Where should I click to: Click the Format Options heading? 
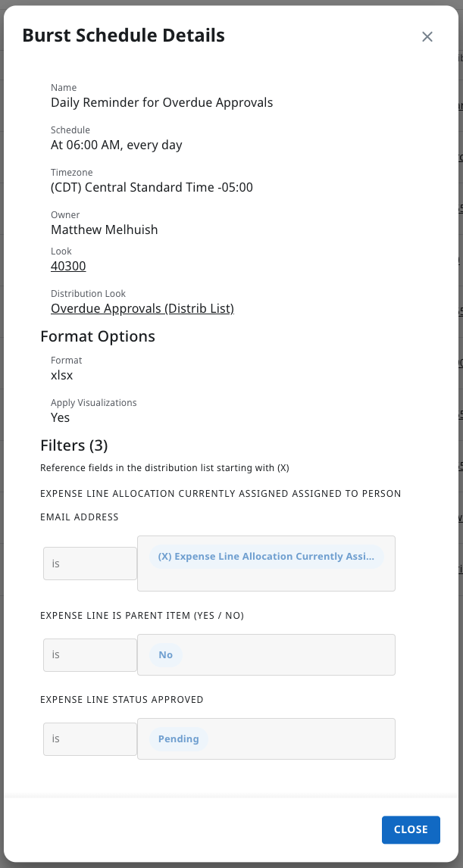(x=98, y=336)
